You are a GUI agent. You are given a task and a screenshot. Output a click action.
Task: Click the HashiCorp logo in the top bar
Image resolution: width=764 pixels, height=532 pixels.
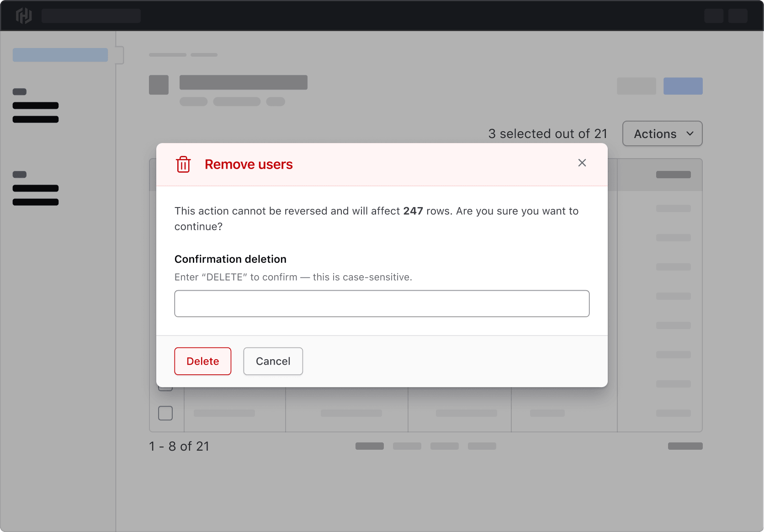click(23, 15)
